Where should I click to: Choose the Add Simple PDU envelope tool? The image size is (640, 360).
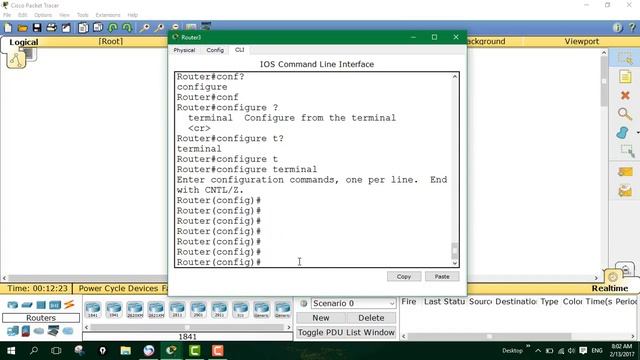click(x=625, y=172)
